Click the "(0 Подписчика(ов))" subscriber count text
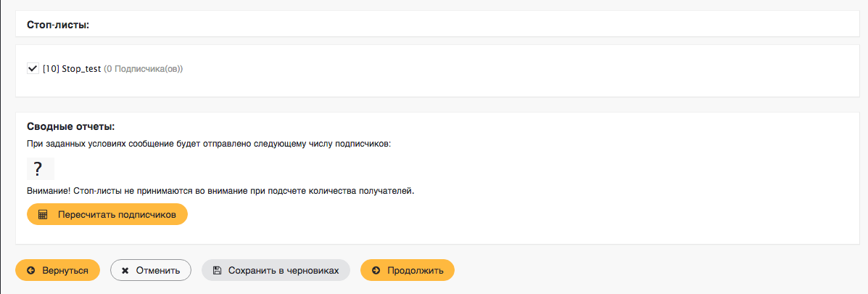 pos(143,69)
